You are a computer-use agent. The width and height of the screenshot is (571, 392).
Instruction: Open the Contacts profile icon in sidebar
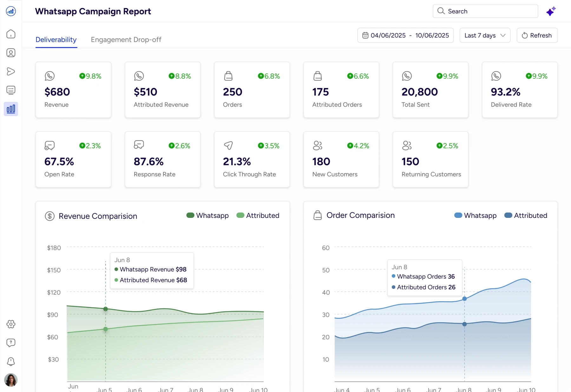pos(11,53)
